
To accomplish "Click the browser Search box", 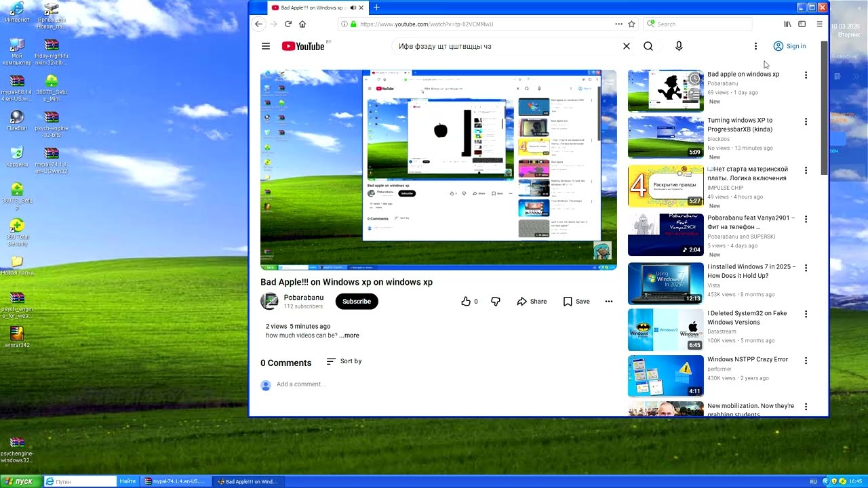I will 698,24.
